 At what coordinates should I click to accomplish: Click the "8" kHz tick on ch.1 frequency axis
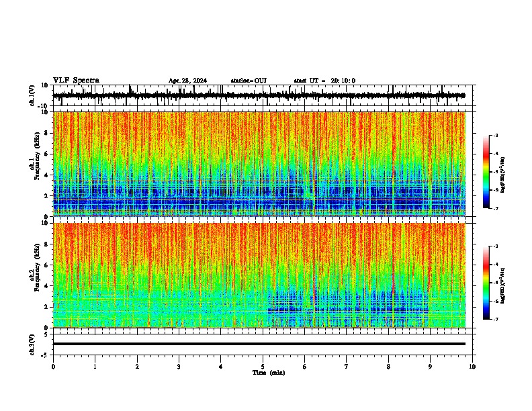click(x=47, y=133)
